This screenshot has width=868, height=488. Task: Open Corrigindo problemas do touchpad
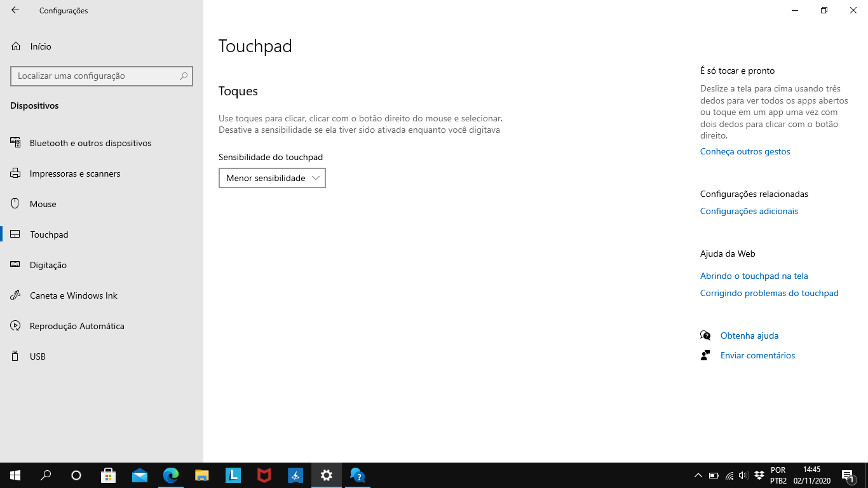(x=769, y=293)
